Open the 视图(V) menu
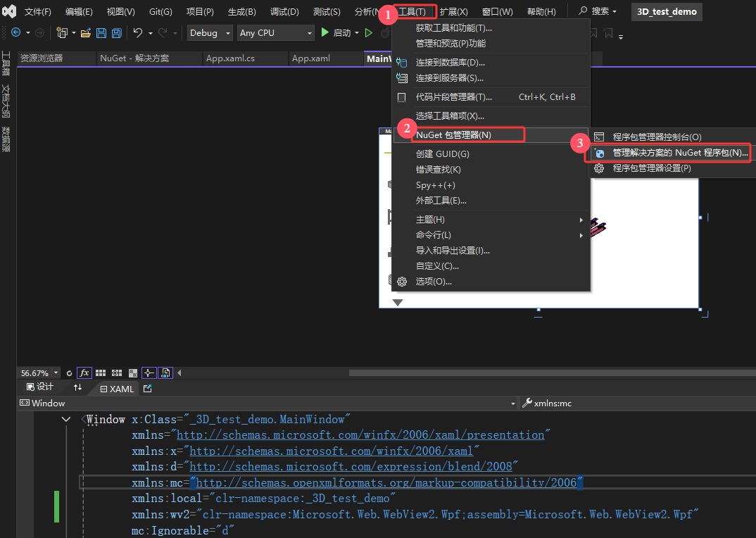This screenshot has width=756, height=538. pyautogui.click(x=120, y=11)
